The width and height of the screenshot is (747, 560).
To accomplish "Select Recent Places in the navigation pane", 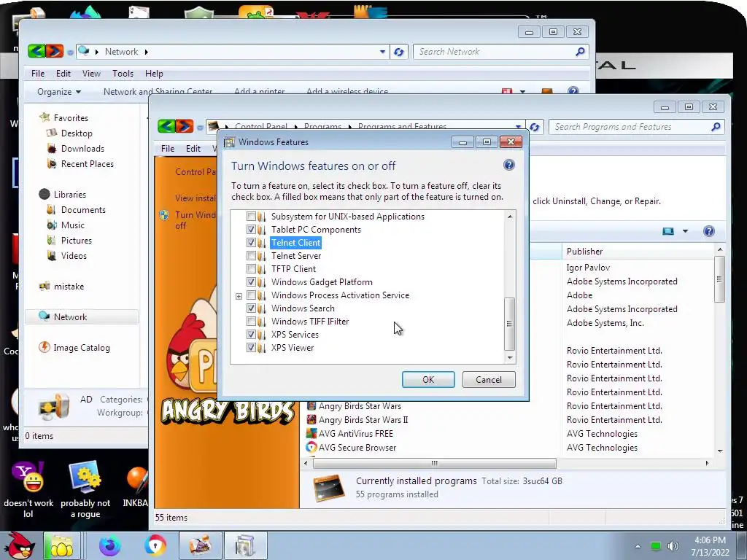I will tap(87, 164).
